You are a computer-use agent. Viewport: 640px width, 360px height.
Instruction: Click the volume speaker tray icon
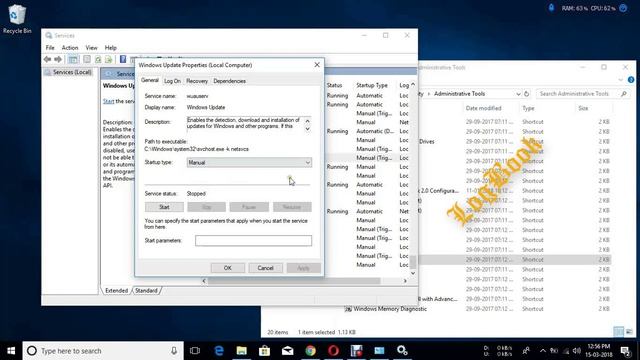(x=577, y=351)
